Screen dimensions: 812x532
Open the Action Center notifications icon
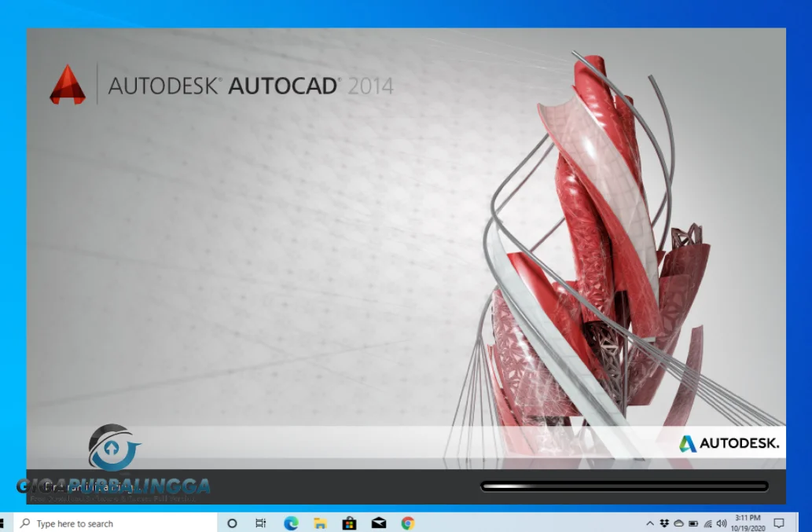(x=779, y=523)
